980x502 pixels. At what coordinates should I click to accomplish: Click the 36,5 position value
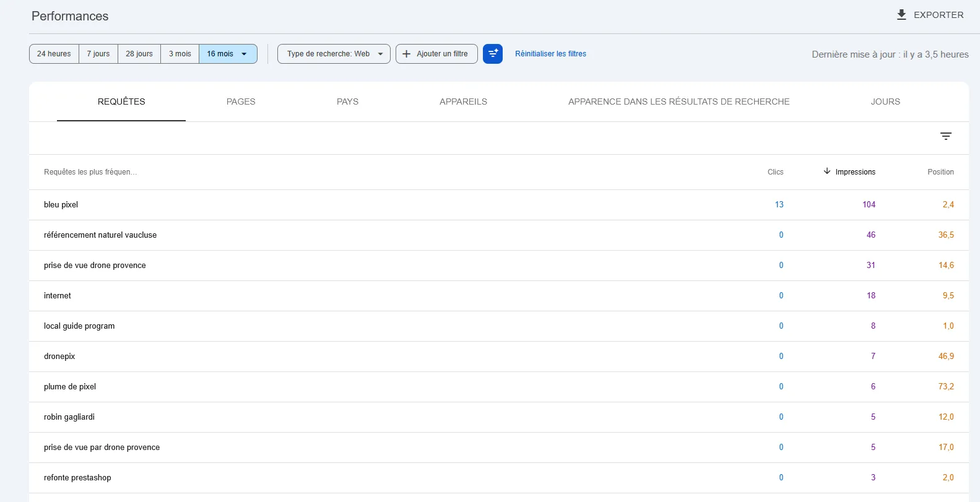pyautogui.click(x=946, y=235)
